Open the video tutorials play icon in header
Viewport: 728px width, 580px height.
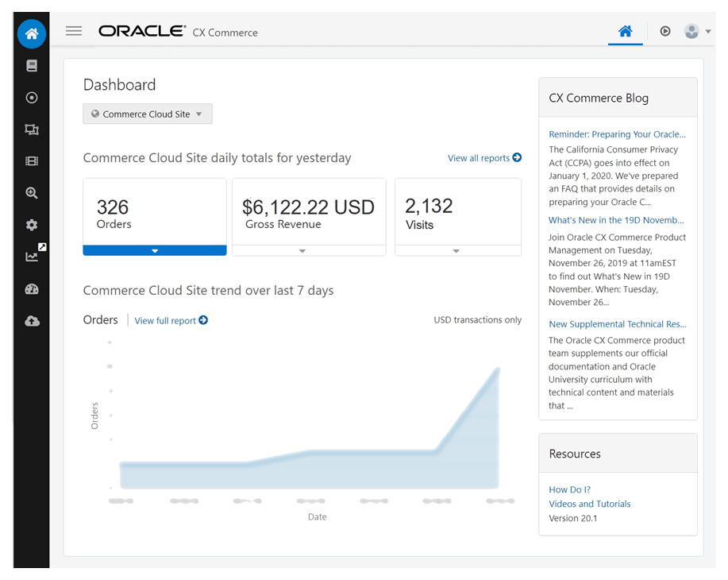click(x=664, y=31)
